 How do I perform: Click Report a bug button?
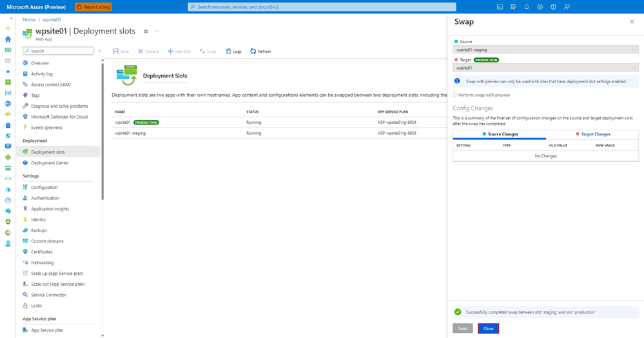tap(93, 7)
